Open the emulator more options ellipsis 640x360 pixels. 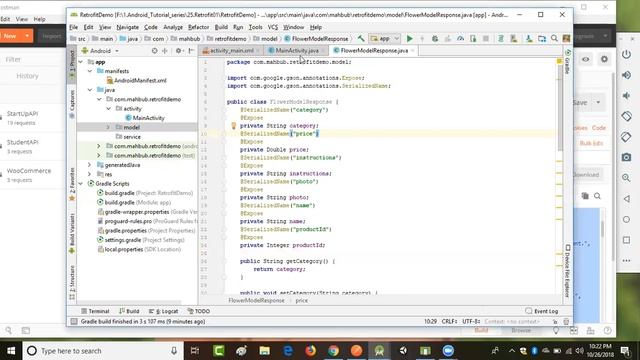626,260
